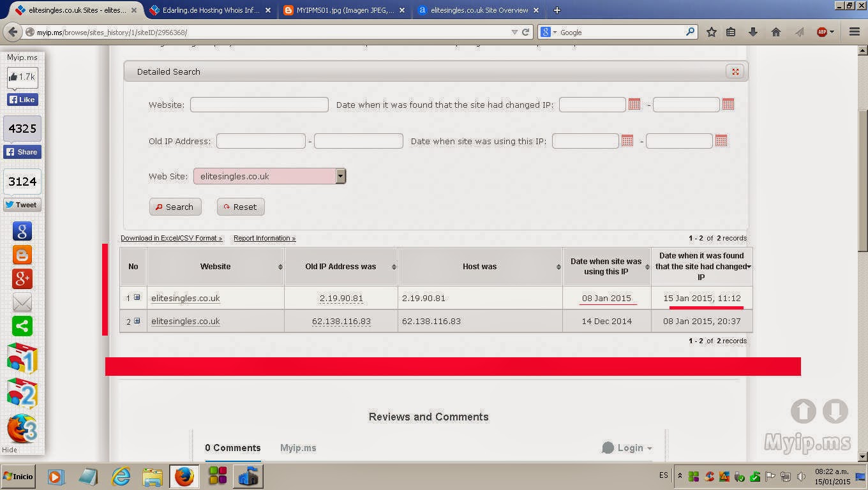
Task: Open calendar for second using-this-IP date field
Action: click(x=721, y=140)
